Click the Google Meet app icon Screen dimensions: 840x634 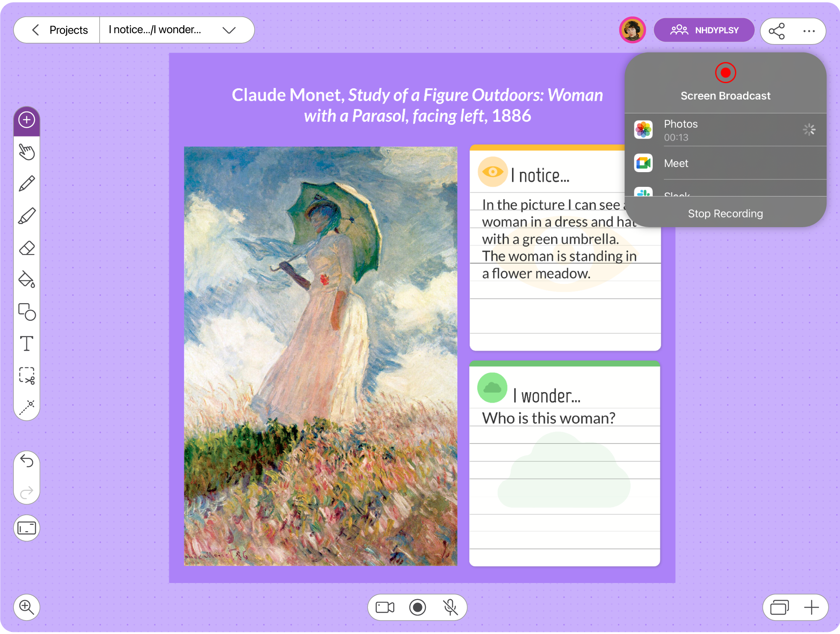(643, 163)
